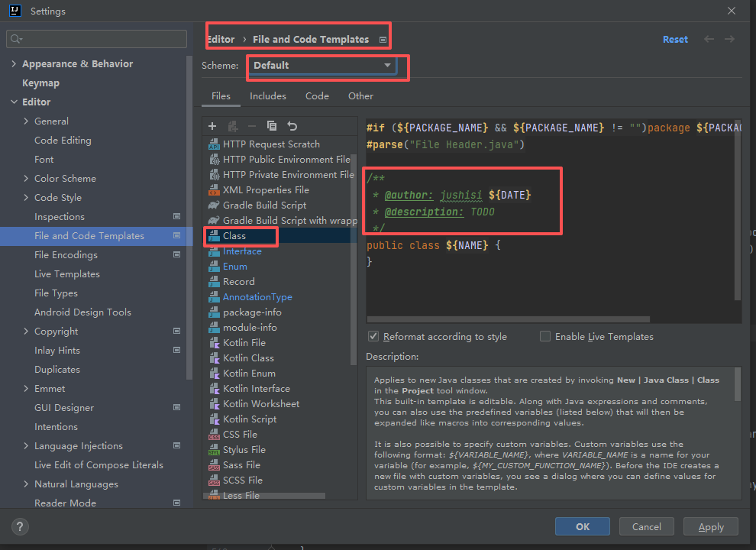
Task: Click the Kotlin File icon
Action: [x=214, y=343]
